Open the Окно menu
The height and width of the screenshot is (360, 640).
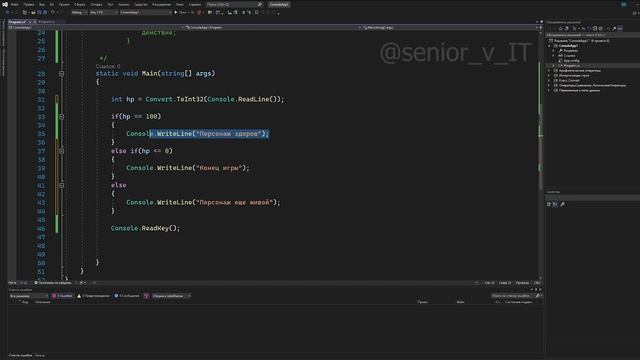coord(180,4)
